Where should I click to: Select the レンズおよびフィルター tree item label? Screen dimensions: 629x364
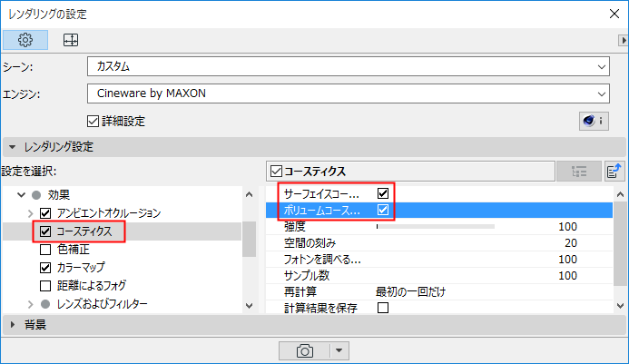[103, 304]
